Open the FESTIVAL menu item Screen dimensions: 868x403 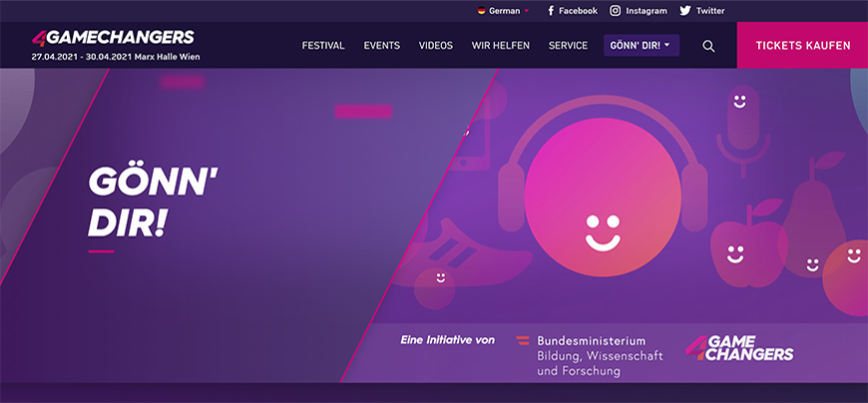click(323, 46)
